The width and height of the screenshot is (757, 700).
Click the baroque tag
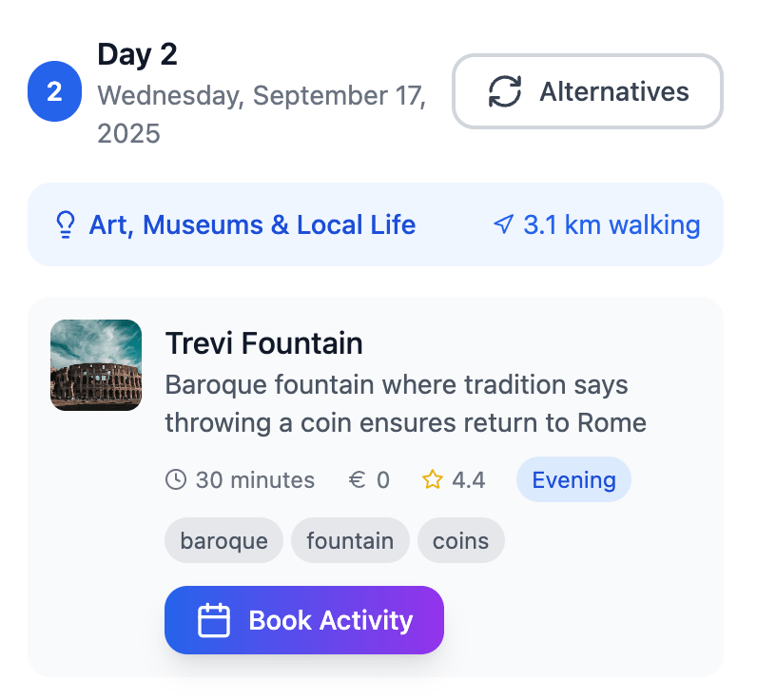[223, 541]
